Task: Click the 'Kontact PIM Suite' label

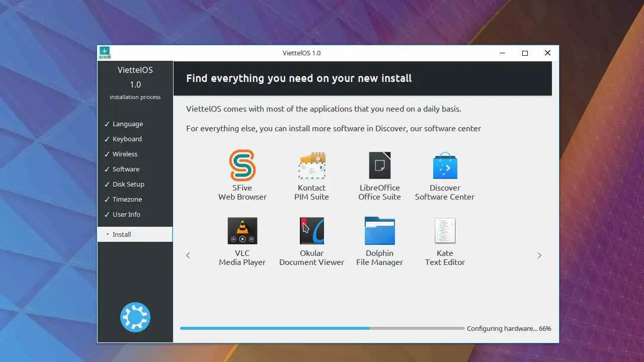Action: click(311, 192)
